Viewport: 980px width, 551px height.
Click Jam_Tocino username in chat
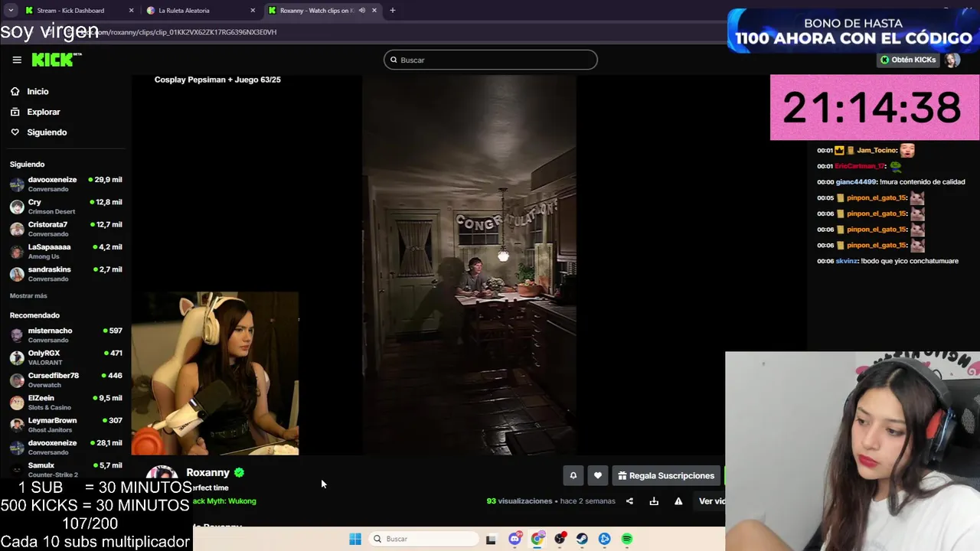(x=877, y=151)
